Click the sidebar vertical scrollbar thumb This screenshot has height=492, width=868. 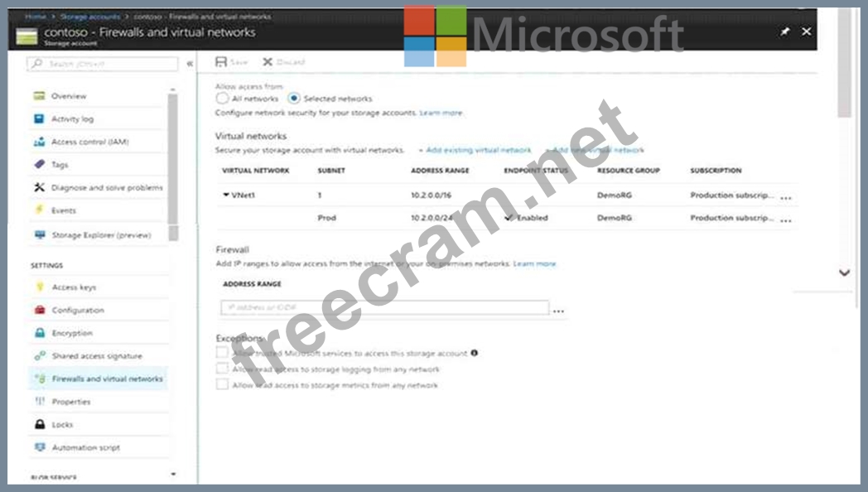pos(173,167)
